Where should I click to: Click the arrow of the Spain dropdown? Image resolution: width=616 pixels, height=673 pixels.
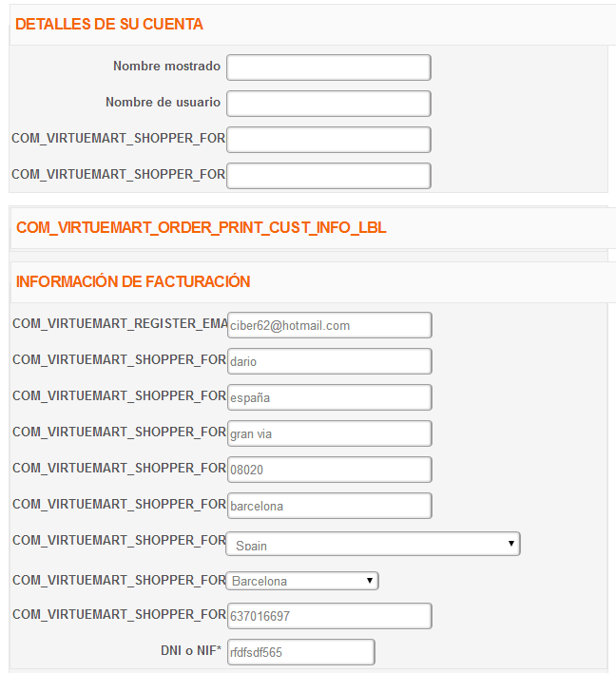[x=510, y=544]
